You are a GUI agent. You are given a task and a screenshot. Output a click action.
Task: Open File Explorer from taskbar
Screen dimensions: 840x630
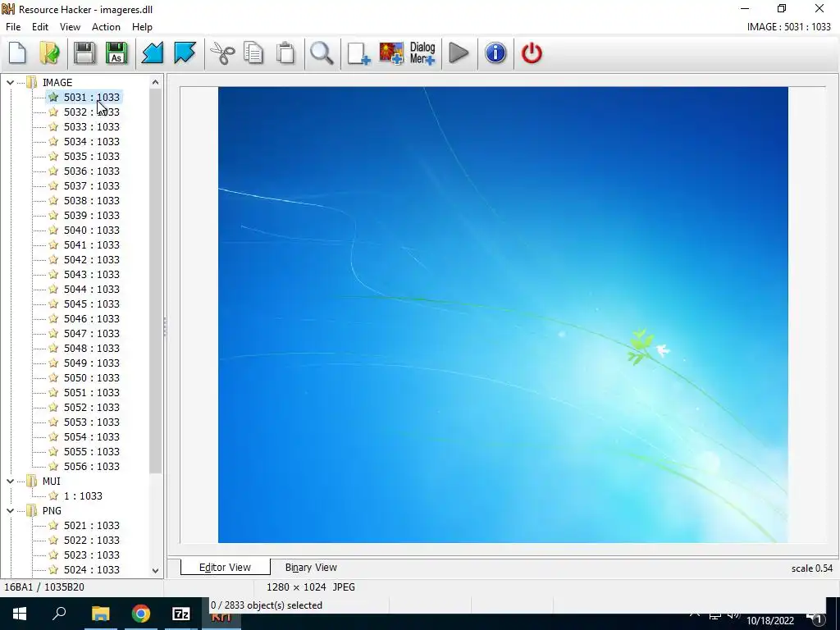(100, 614)
